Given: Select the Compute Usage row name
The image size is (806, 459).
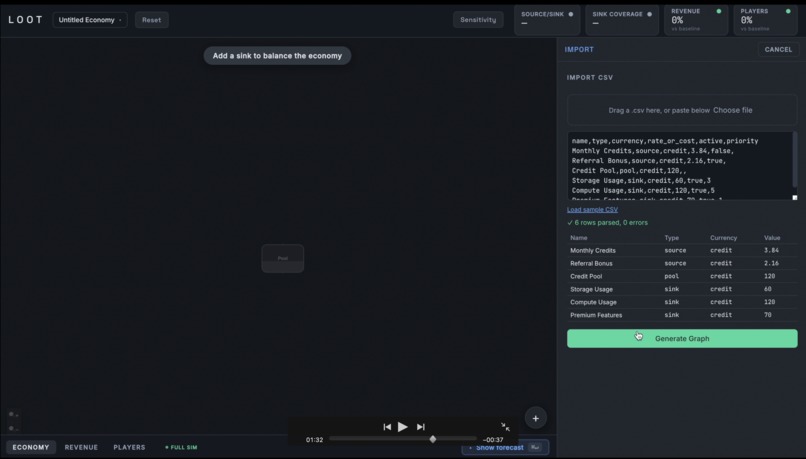Looking at the screenshot, I should (593, 302).
